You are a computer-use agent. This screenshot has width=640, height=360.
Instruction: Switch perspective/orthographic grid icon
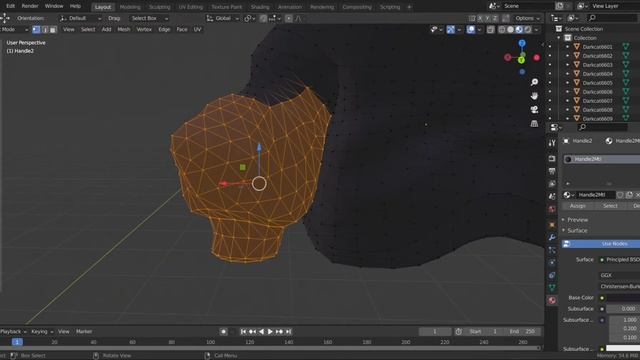click(x=534, y=124)
